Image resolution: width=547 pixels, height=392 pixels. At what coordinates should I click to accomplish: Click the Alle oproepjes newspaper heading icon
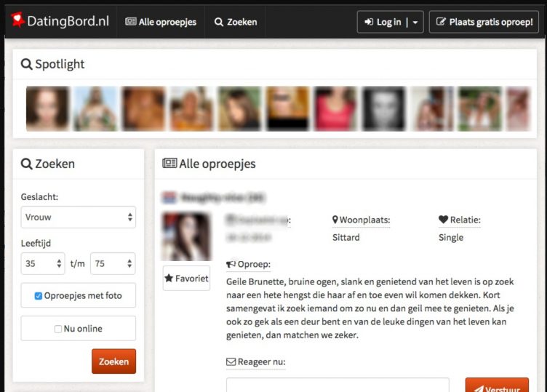coord(169,164)
